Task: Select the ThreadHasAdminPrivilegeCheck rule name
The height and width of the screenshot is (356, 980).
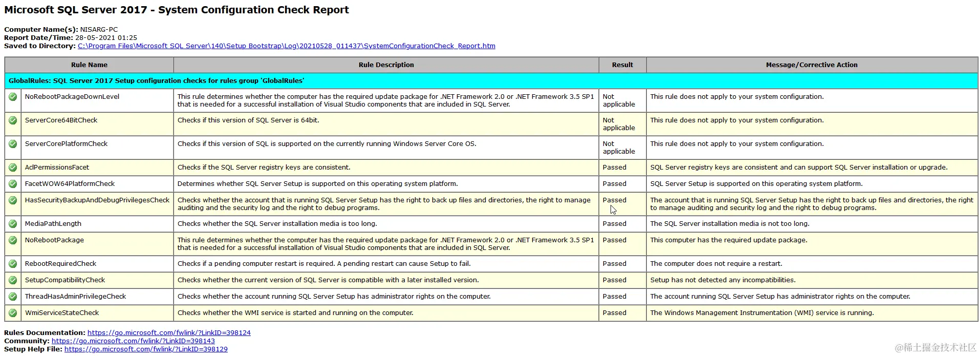Action: coord(75,297)
